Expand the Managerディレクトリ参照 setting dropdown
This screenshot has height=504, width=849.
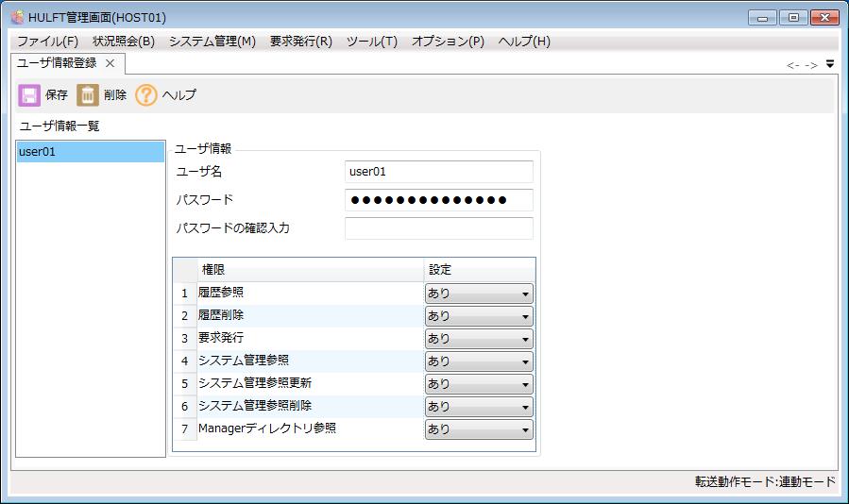(479, 429)
